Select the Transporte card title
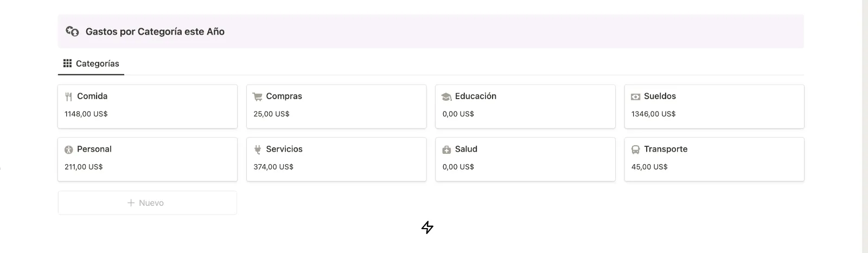Screen dimensions: 868x253 (x=666, y=149)
